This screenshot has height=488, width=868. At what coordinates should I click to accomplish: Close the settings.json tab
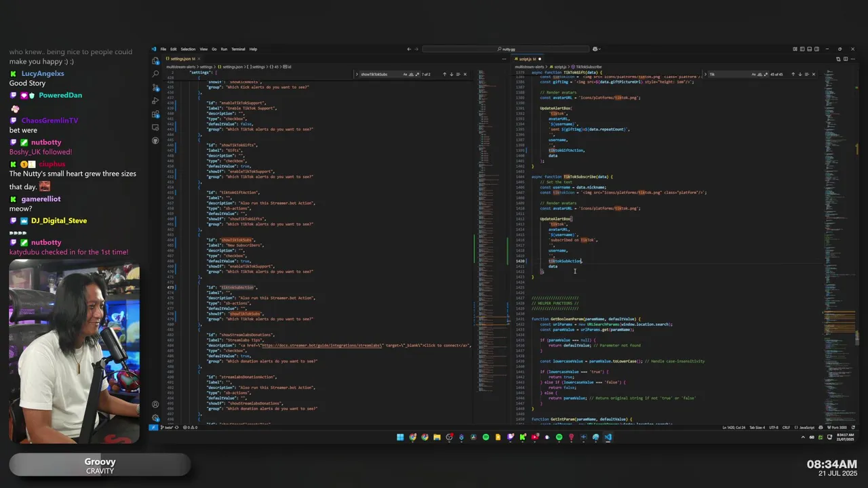tap(199, 59)
